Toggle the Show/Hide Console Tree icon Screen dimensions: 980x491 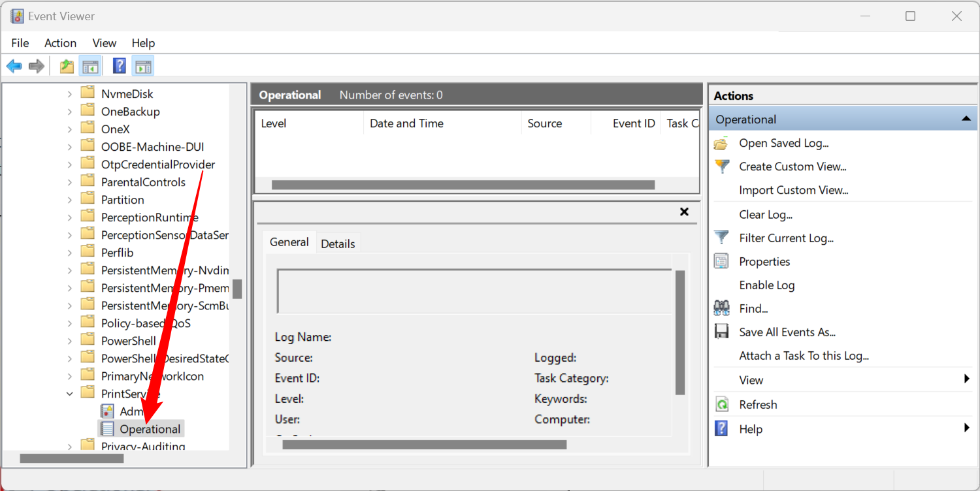coord(90,66)
